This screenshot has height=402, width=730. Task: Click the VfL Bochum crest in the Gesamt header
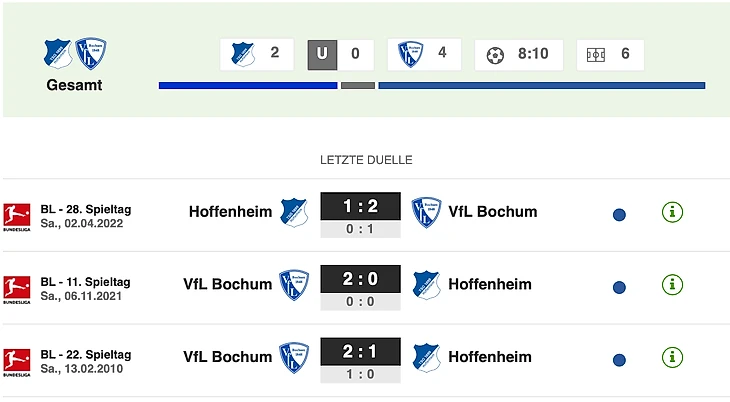pos(91,53)
